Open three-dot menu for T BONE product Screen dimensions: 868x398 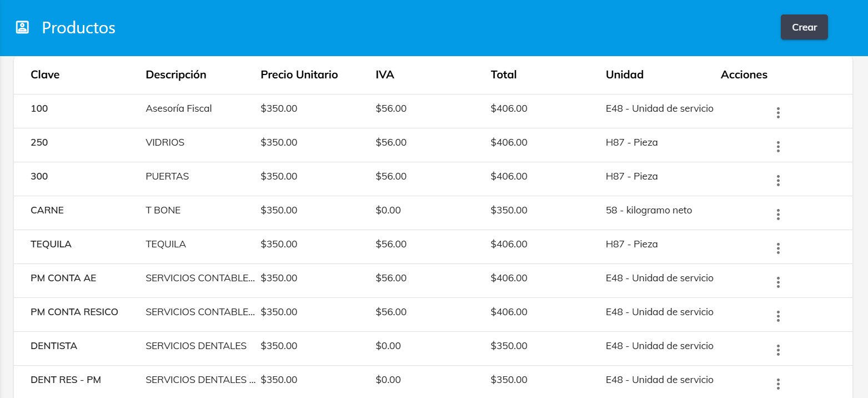[778, 215]
